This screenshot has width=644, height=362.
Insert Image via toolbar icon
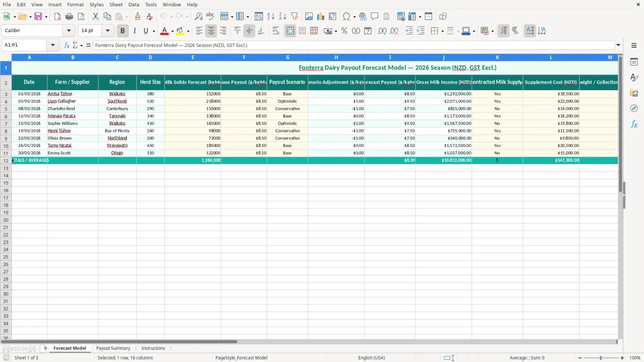pos(309,17)
